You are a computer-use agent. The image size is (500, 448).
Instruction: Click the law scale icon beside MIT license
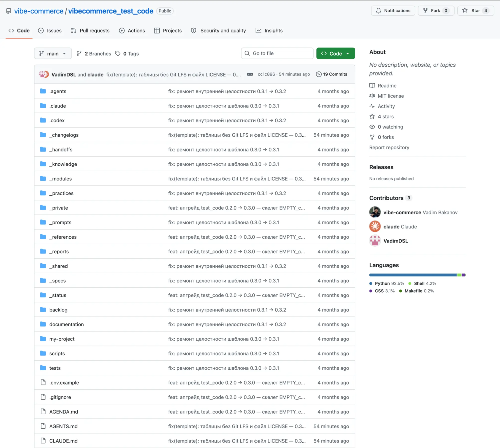372,96
